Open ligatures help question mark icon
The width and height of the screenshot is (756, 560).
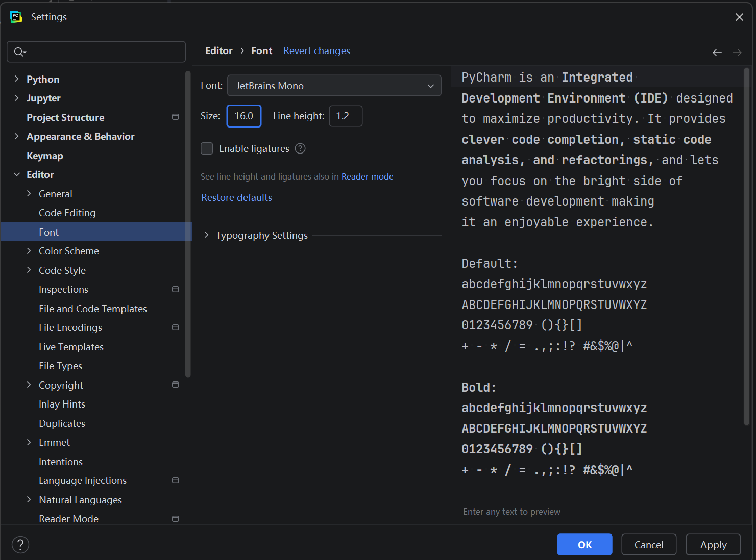click(300, 148)
